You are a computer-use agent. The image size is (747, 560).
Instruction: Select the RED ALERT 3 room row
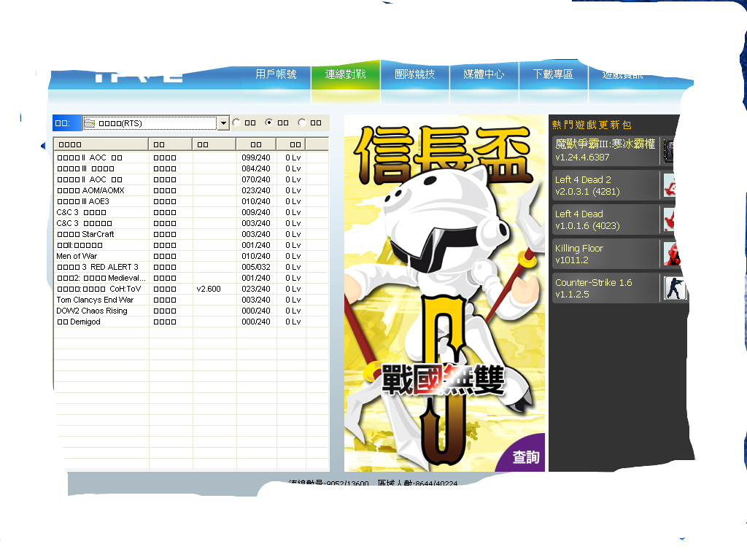pos(192,267)
